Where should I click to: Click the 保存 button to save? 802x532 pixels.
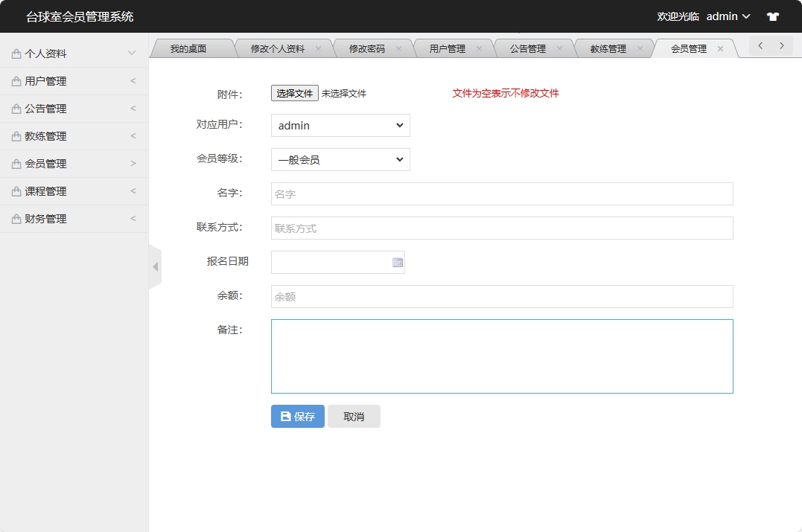pos(297,416)
